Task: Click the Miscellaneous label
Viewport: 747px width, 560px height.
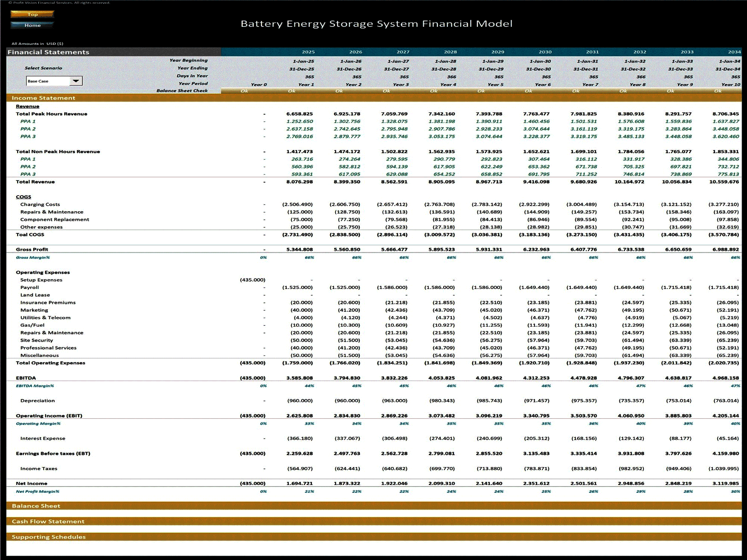Action: (39, 355)
